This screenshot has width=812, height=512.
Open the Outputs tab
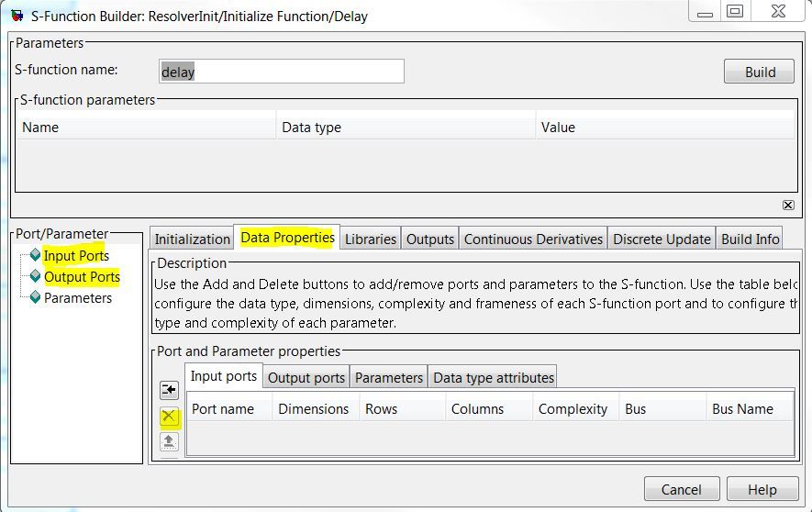tap(430, 239)
